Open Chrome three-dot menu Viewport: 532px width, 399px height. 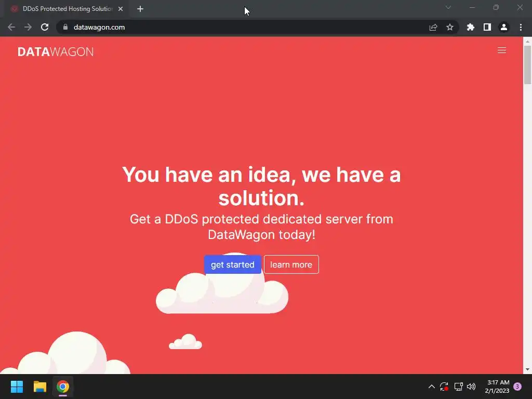click(x=521, y=27)
